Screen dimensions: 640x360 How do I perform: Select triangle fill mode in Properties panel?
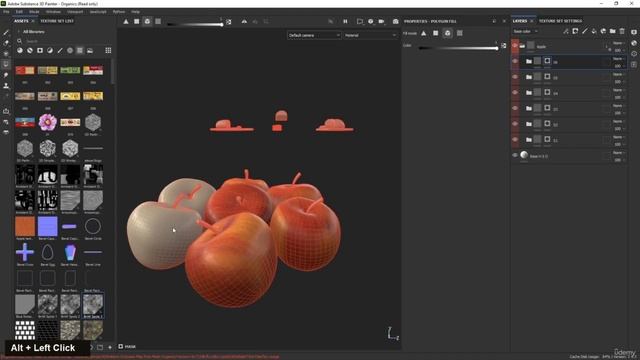[424, 33]
